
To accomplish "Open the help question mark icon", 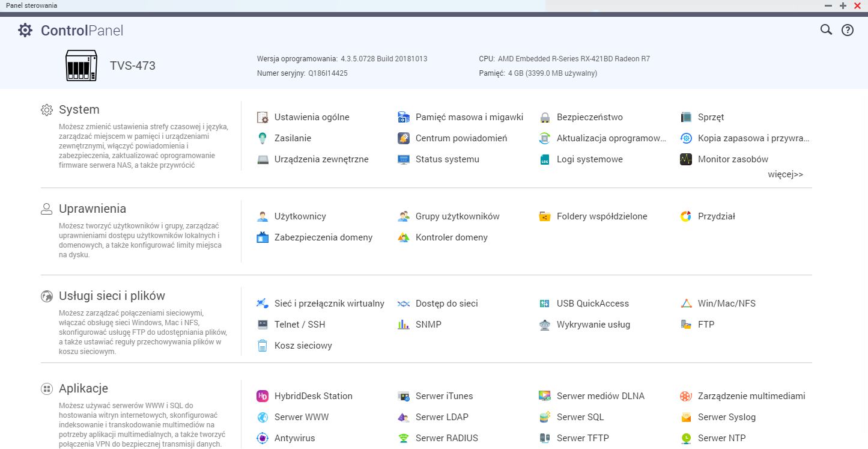I will tap(847, 30).
